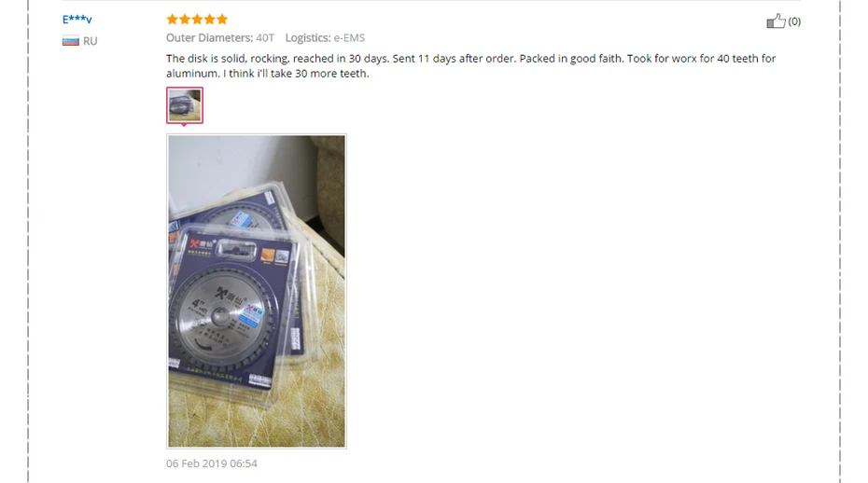868x483 pixels.
Task: Click the fifth orange rating star
Action: click(222, 20)
